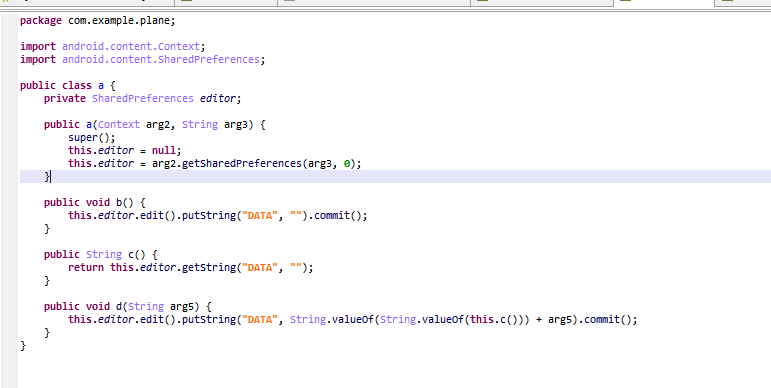
Task: Click 'commit()' inside method b
Action: tap(338, 215)
